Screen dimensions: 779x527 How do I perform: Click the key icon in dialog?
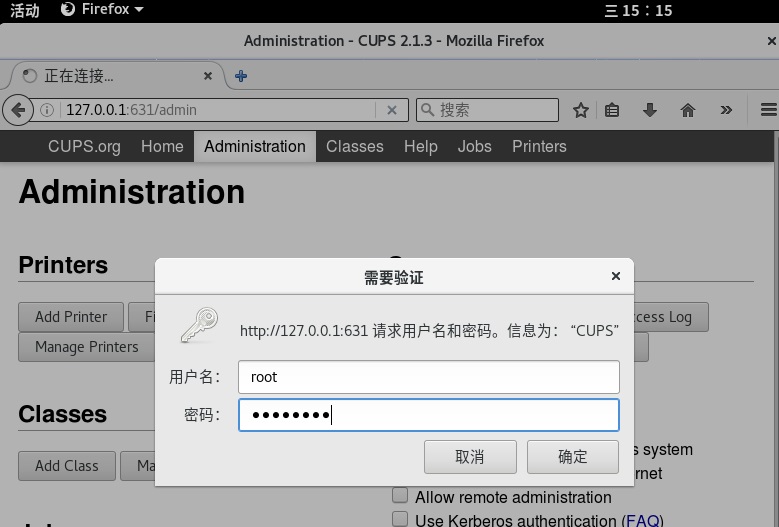pos(199,325)
